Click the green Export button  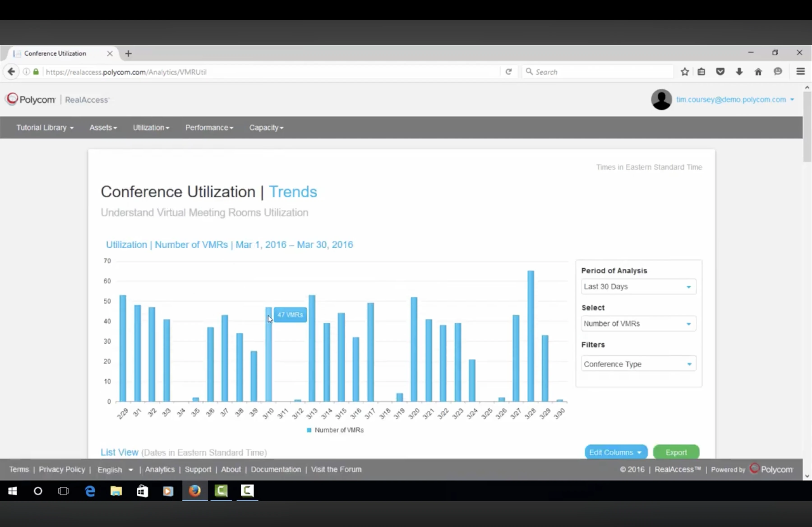(676, 452)
